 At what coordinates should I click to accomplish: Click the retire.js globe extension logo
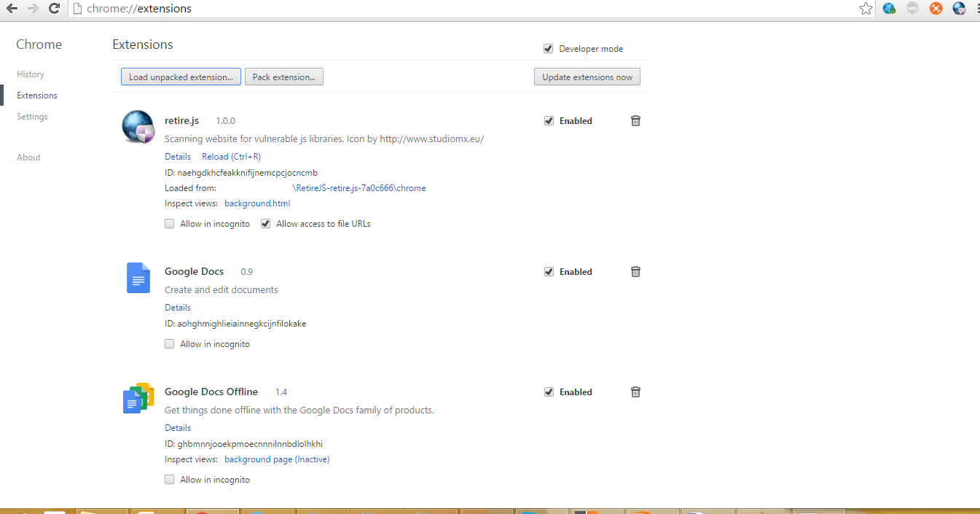click(x=138, y=126)
